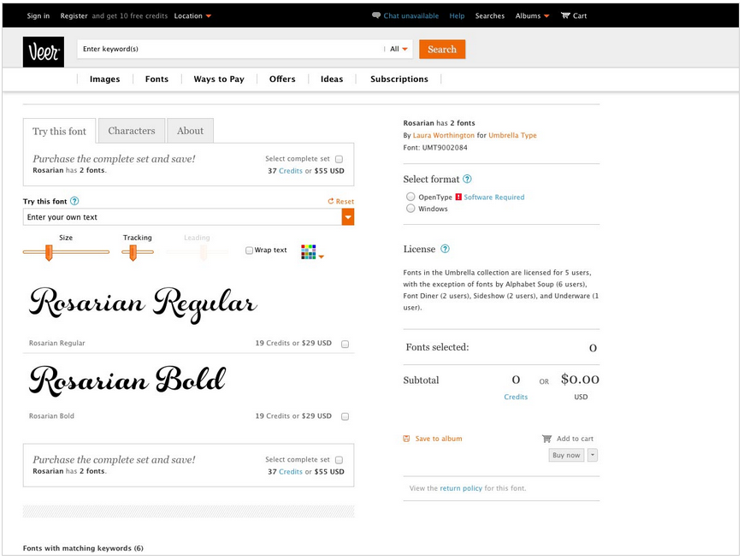Click the Rosarian Bold font preview

[127, 380]
